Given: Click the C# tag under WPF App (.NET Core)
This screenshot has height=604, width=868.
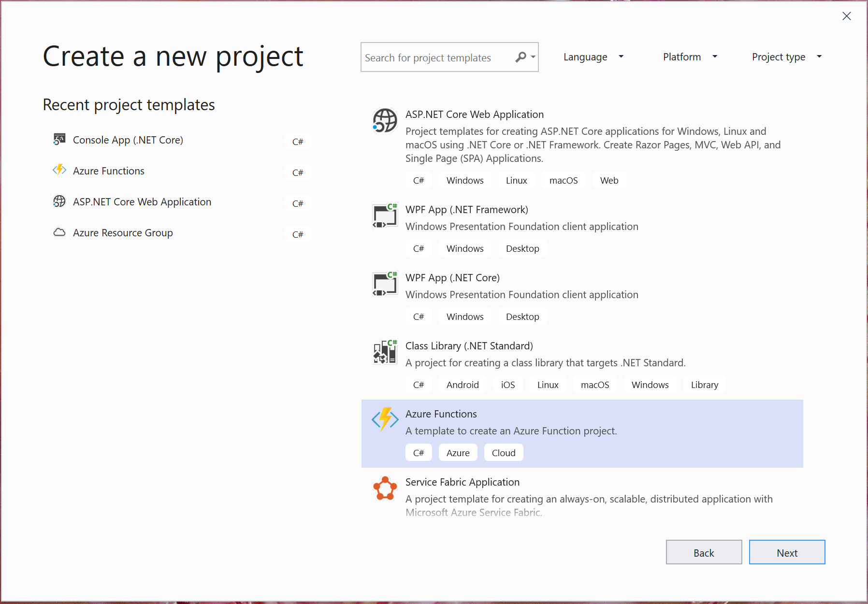Looking at the screenshot, I should (x=419, y=316).
